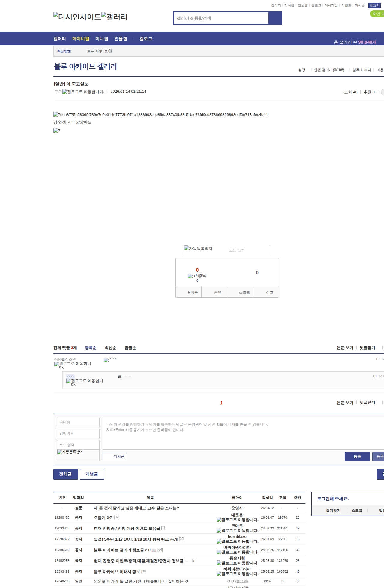Click the book icon in 정보글 2.0 title
The height and width of the screenshot is (588, 384).
[x=154, y=550]
